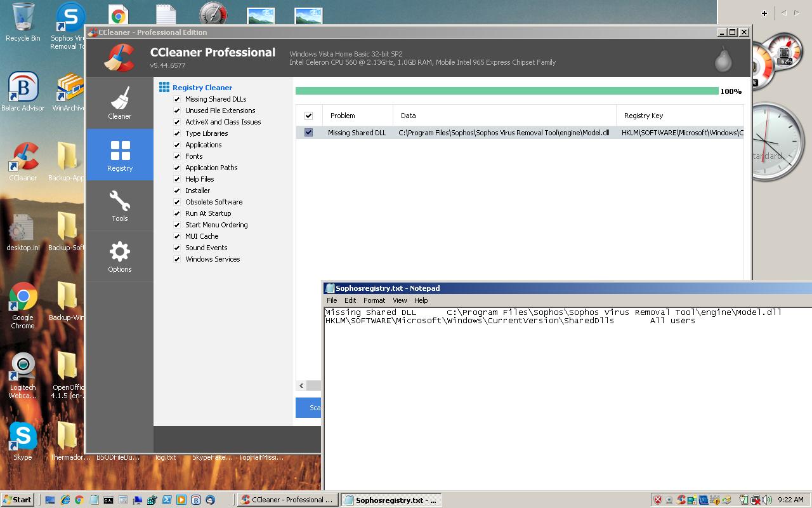Open the Help menu in Notepad
The width and height of the screenshot is (812, 508).
tap(421, 300)
